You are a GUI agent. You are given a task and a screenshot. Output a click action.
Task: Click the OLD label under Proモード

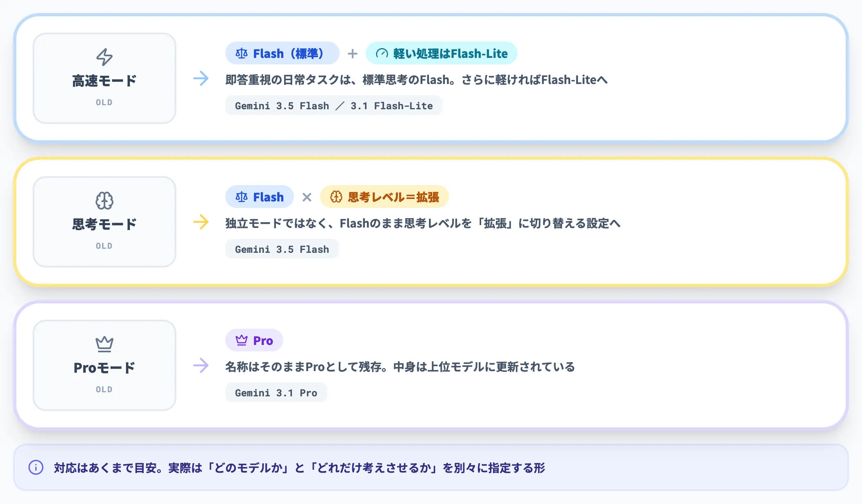pos(104,389)
